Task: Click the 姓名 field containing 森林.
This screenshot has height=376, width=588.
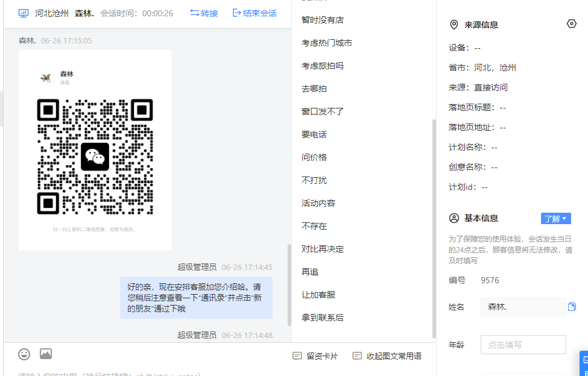Action: (x=523, y=307)
